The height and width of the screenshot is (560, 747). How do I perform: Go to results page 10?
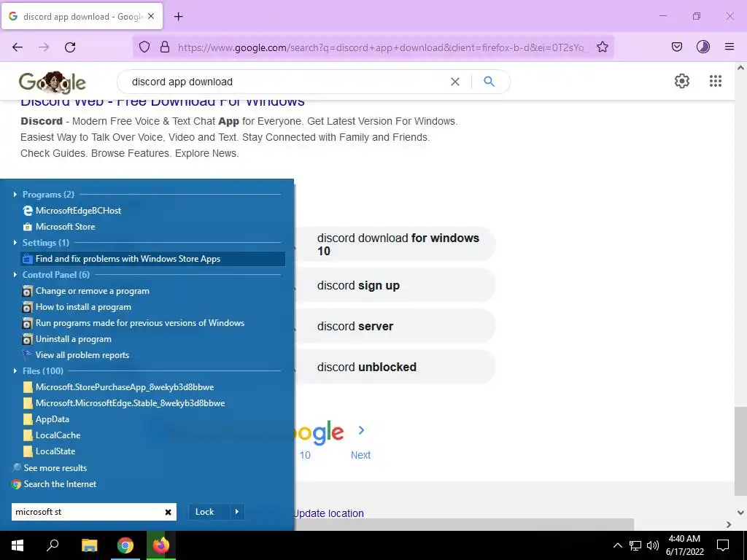[x=305, y=455]
